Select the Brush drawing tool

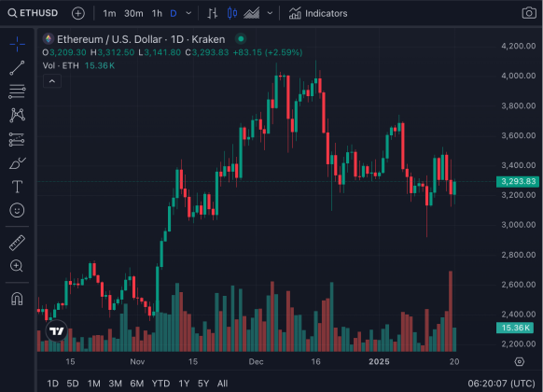(17, 163)
